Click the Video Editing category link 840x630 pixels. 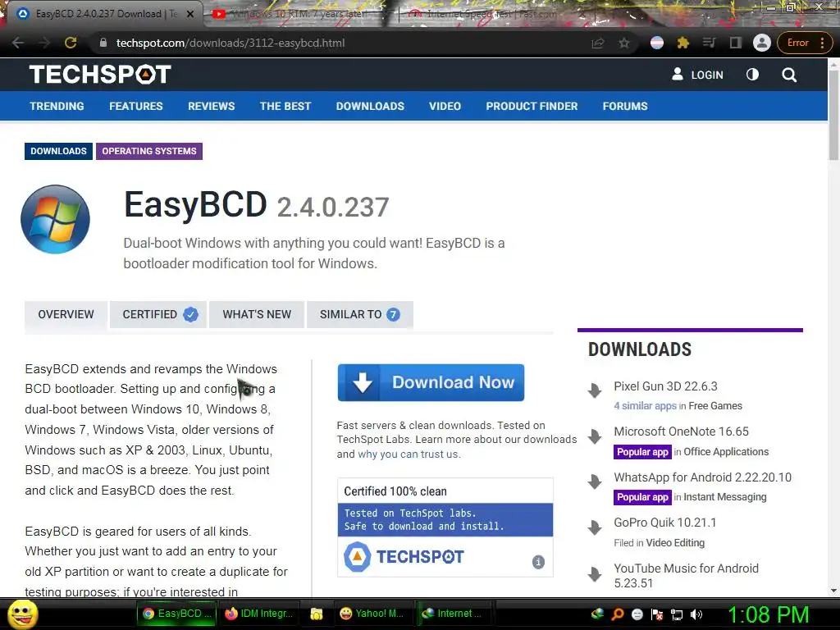click(x=675, y=543)
